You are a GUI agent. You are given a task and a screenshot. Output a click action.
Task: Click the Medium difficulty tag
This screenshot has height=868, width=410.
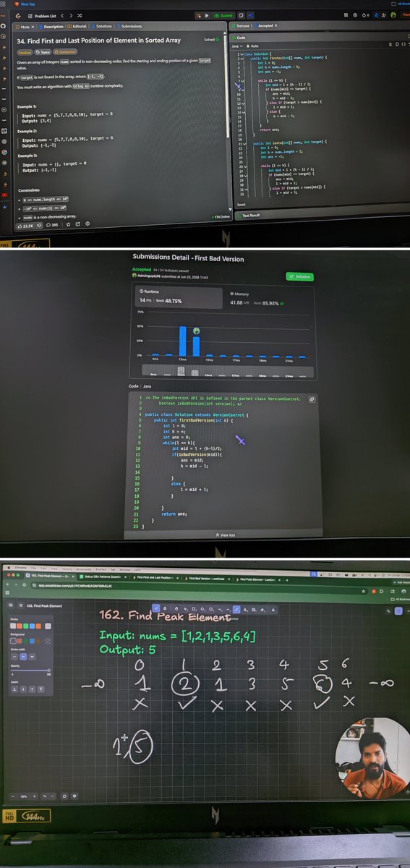point(25,52)
